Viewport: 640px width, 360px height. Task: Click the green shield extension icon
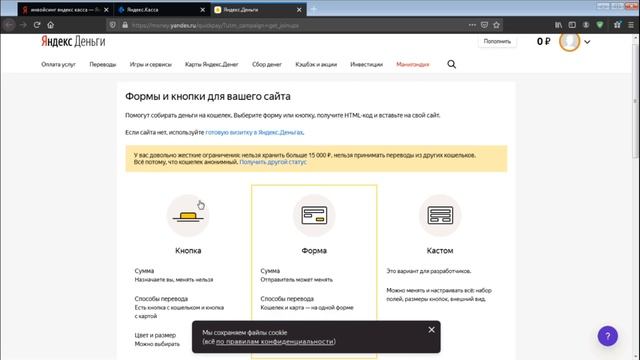tap(600, 25)
